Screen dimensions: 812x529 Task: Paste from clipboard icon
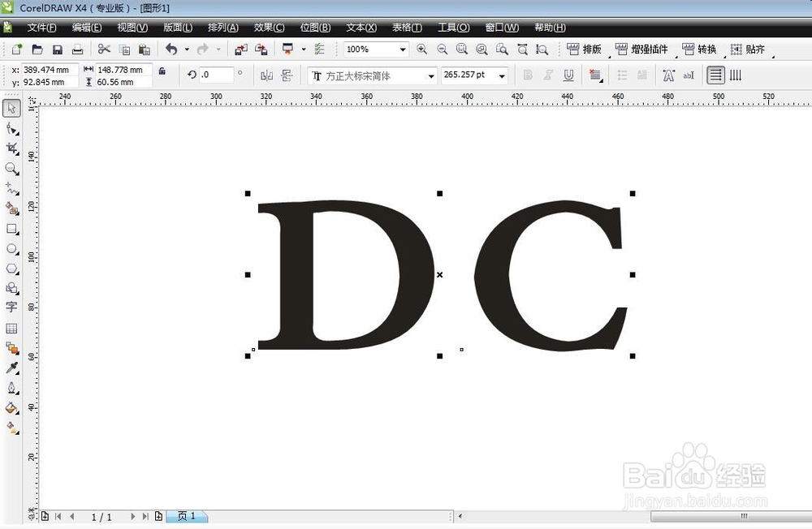tap(145, 49)
